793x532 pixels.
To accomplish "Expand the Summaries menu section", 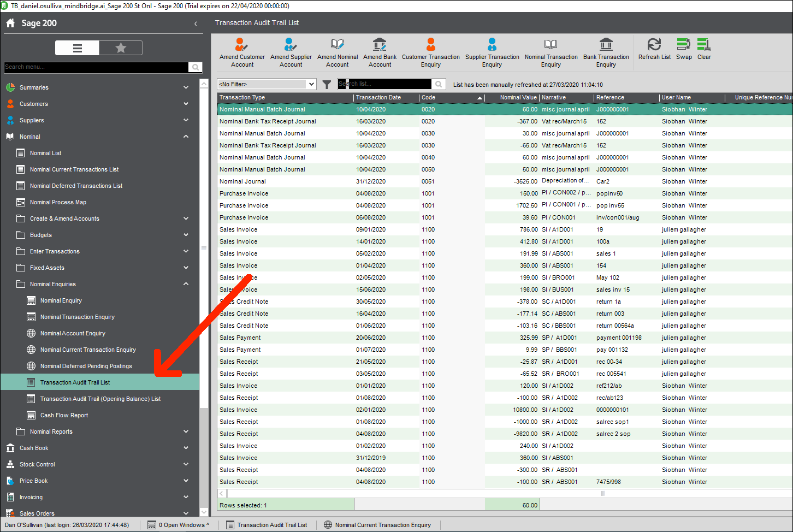I will [186, 87].
